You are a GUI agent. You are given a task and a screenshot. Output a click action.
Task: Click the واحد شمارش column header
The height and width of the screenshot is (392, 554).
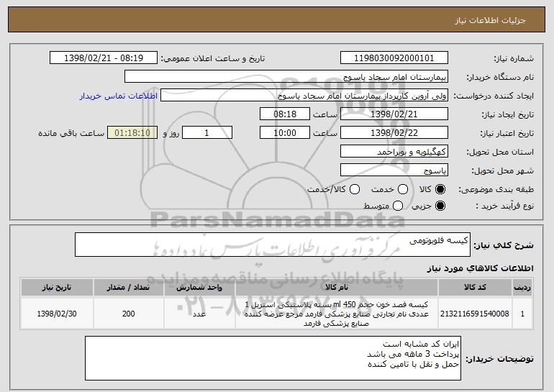tap(199, 288)
